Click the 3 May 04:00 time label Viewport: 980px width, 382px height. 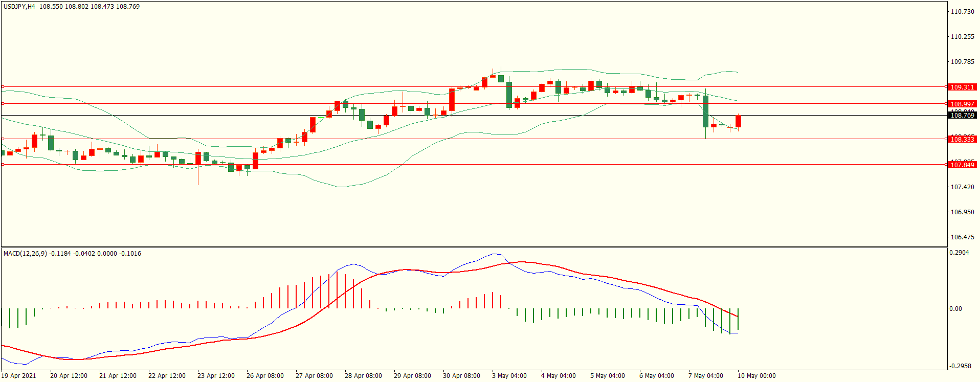click(509, 376)
